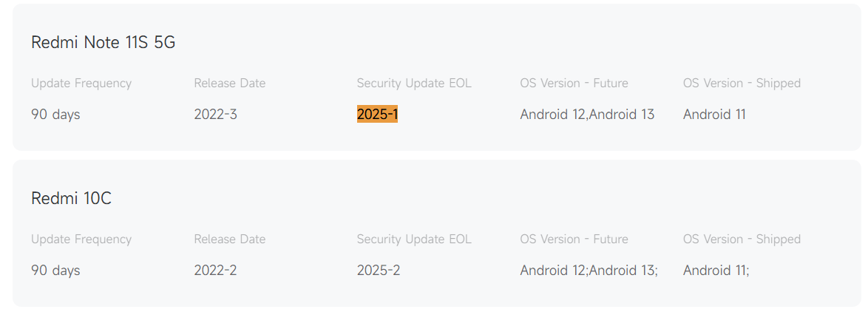The width and height of the screenshot is (868, 312).
Task: Click "Android 11;" shipped version for Redmi 10C
Action: (716, 271)
